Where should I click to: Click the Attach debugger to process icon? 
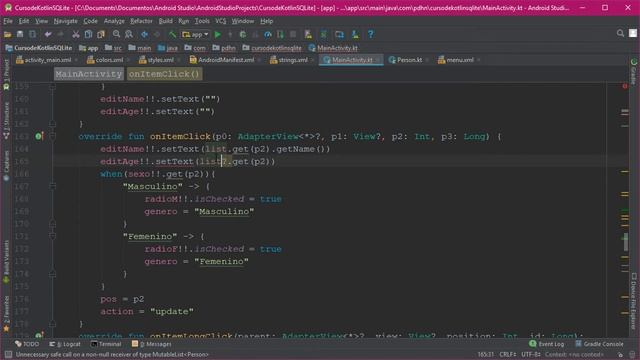(280, 35)
